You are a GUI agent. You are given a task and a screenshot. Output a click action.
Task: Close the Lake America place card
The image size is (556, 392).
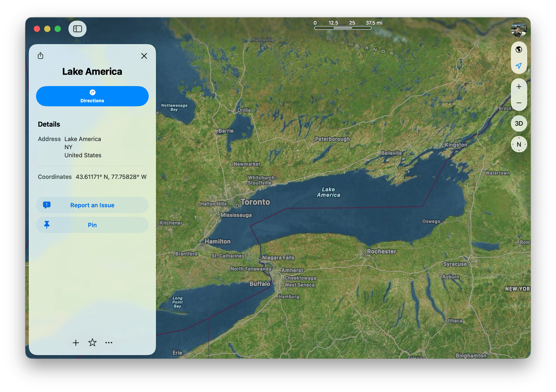(144, 56)
